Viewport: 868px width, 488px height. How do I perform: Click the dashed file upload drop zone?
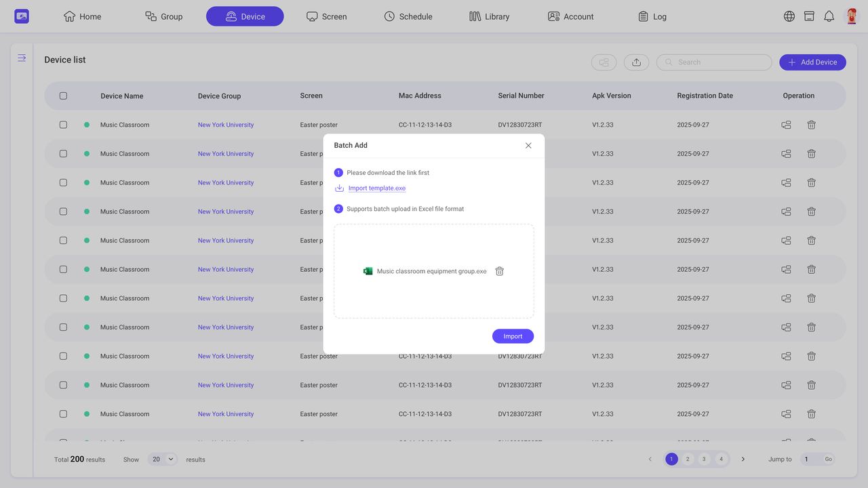coord(434,271)
